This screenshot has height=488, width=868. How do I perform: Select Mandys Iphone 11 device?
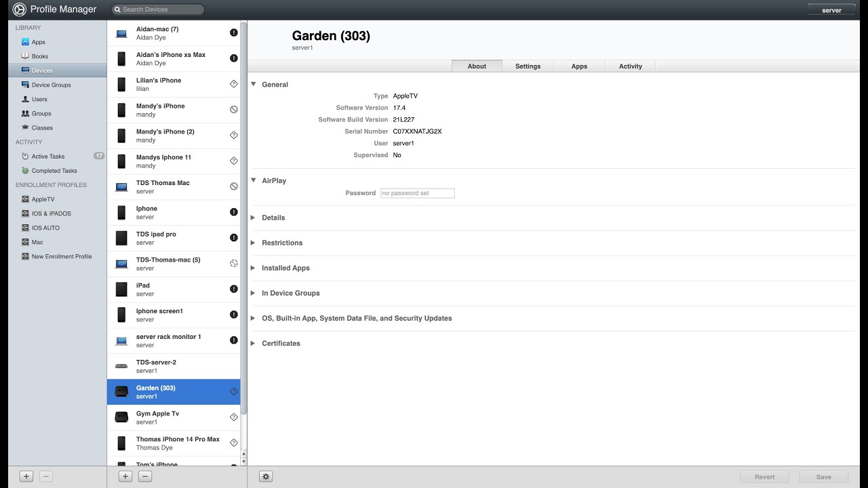pos(174,161)
